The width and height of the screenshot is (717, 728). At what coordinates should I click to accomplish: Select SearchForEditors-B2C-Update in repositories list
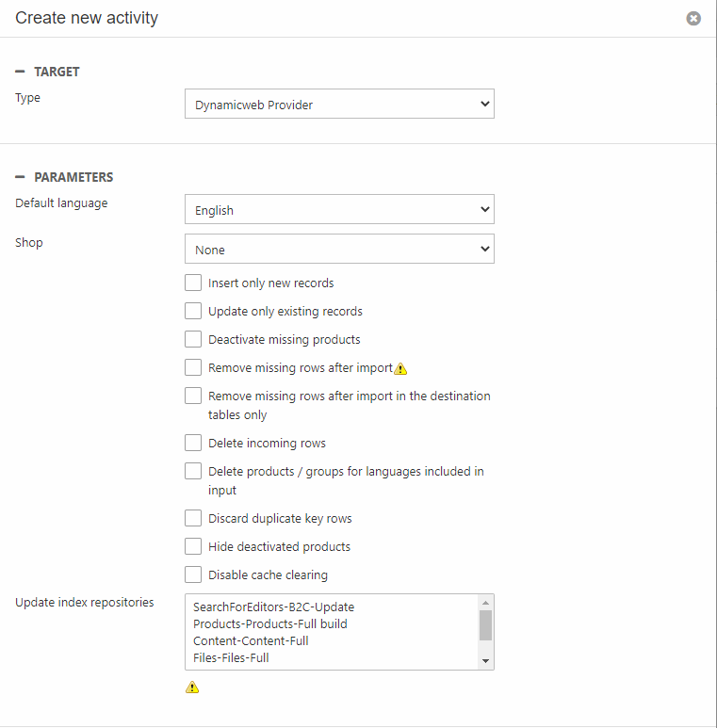273,607
